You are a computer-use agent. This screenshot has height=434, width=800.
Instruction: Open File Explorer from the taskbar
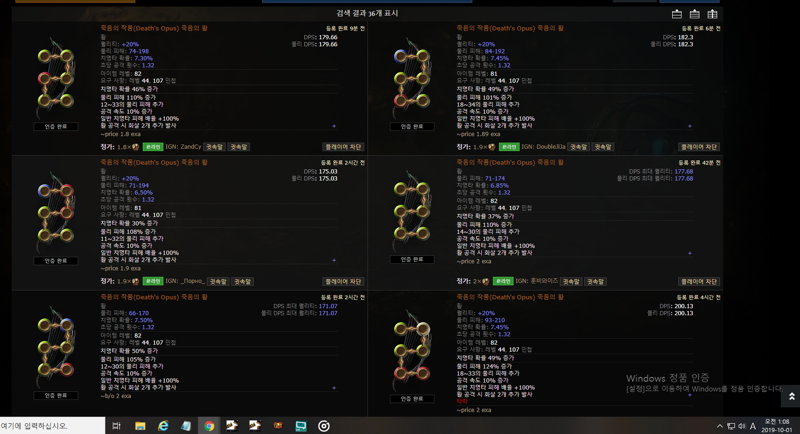(140, 426)
